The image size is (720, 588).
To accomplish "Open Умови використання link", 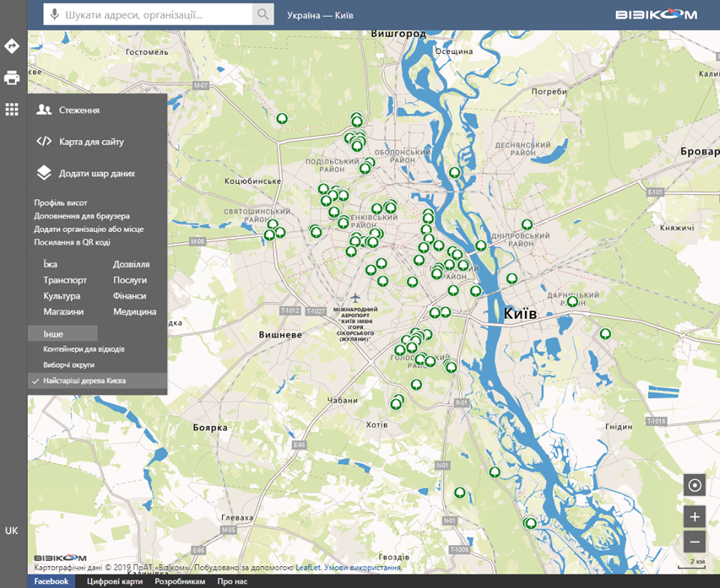I will (x=363, y=568).
